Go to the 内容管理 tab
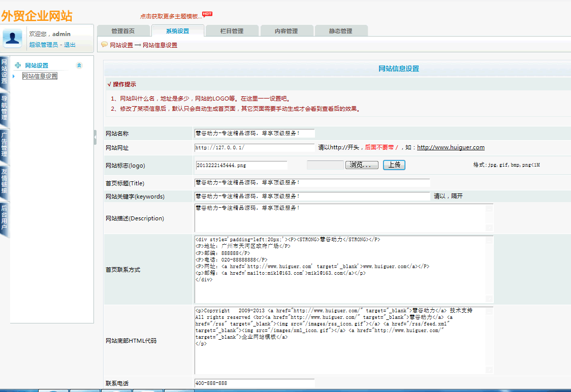This screenshot has height=392, width=571. coord(286,31)
